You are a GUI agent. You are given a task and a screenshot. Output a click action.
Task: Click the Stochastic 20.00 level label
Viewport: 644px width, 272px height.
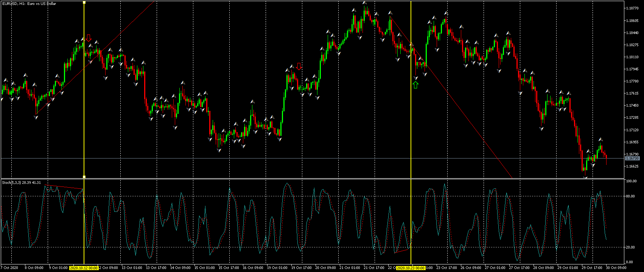631,247
